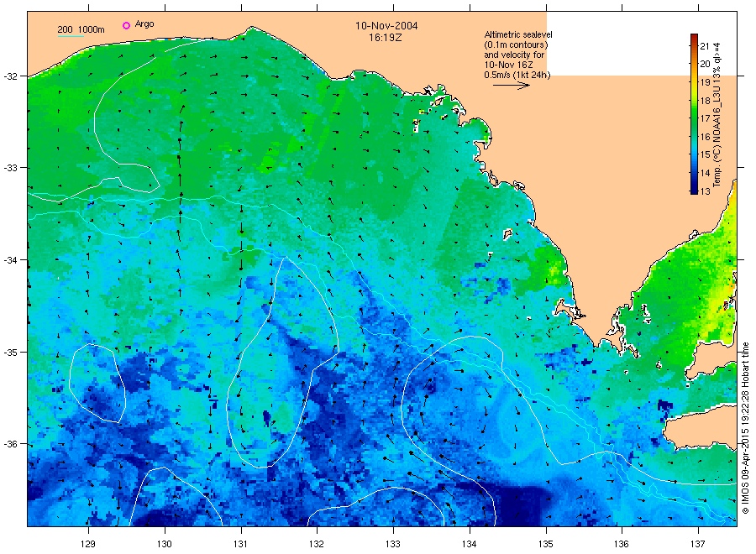The height and width of the screenshot is (554, 756).
Task: Click the '13' temperature scale label
Action: [x=705, y=191]
